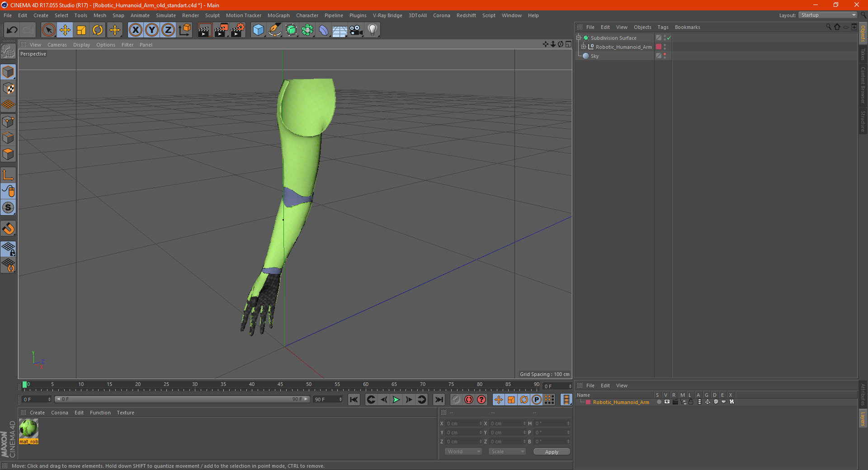Expand the Robotic_Humanoid_Arm tree node

584,47
